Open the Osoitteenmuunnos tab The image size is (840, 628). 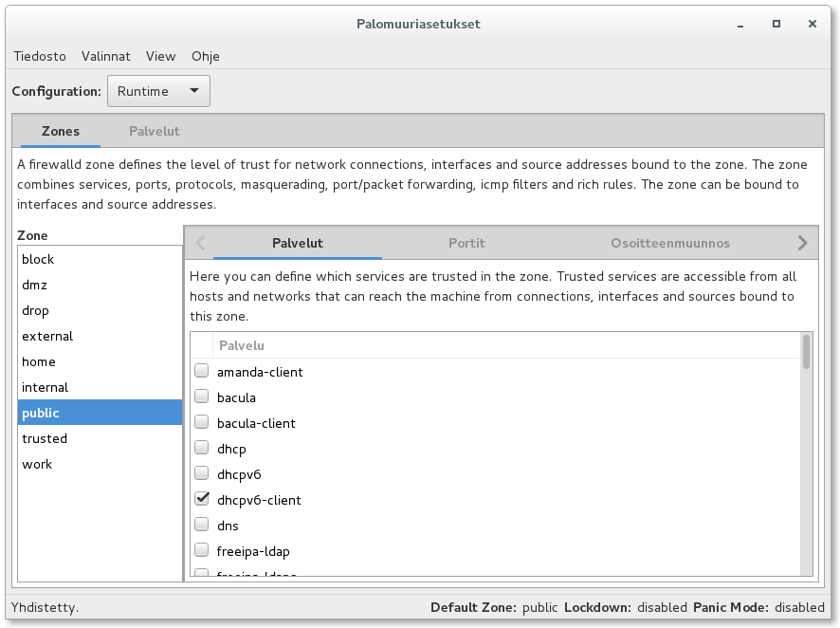coord(670,243)
